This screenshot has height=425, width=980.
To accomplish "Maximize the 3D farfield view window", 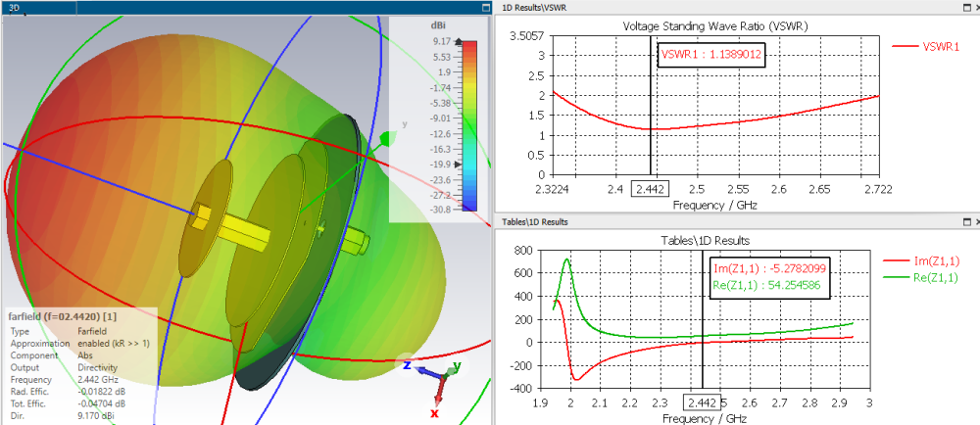I will 486,8.
